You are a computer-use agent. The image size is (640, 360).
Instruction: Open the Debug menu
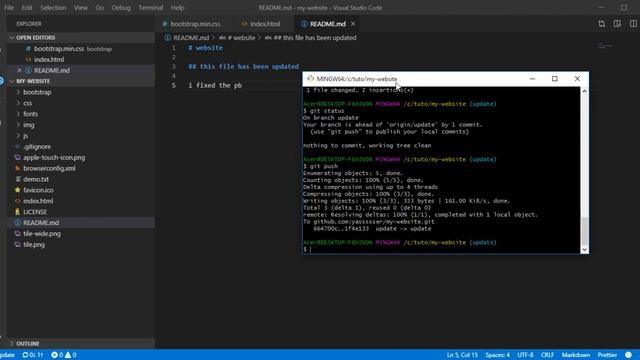(x=121, y=8)
